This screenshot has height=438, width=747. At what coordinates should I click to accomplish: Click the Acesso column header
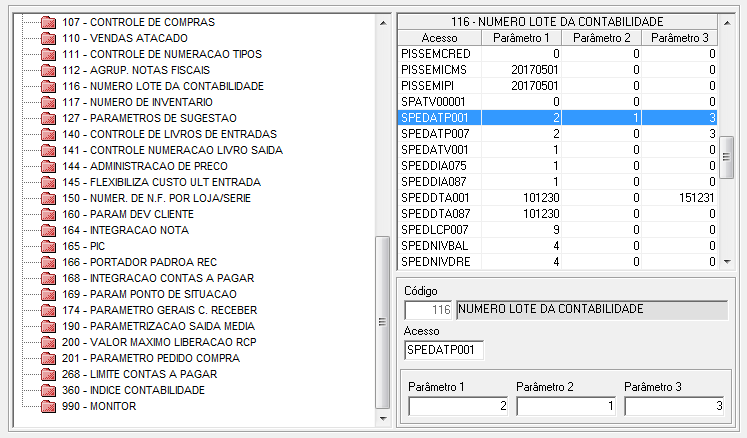coord(438,37)
